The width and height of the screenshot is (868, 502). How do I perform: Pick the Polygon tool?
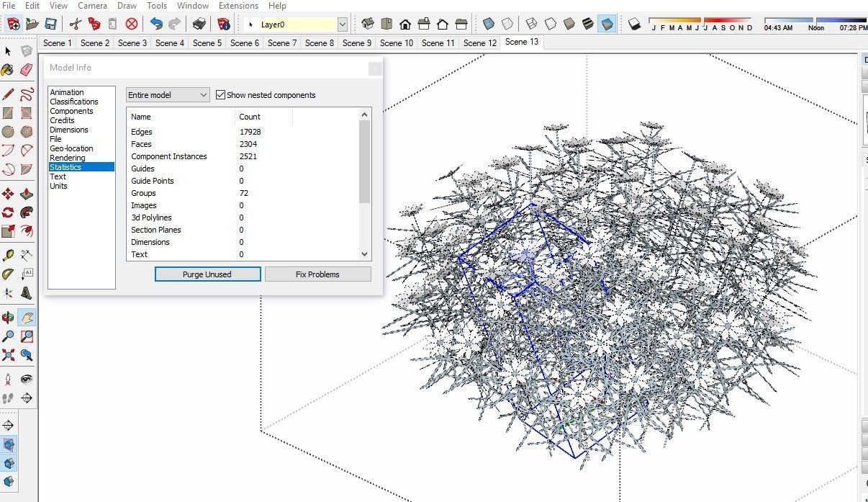(x=27, y=132)
